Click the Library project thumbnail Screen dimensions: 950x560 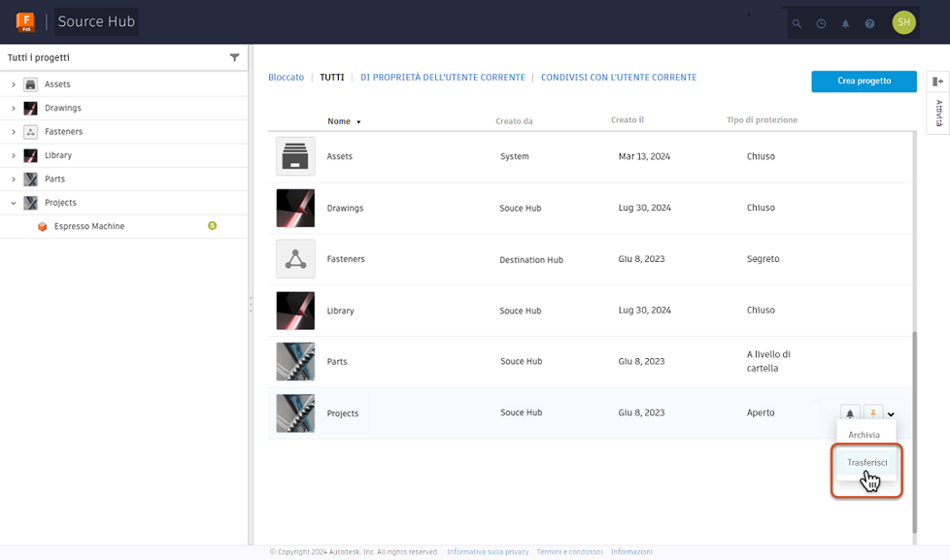295,311
